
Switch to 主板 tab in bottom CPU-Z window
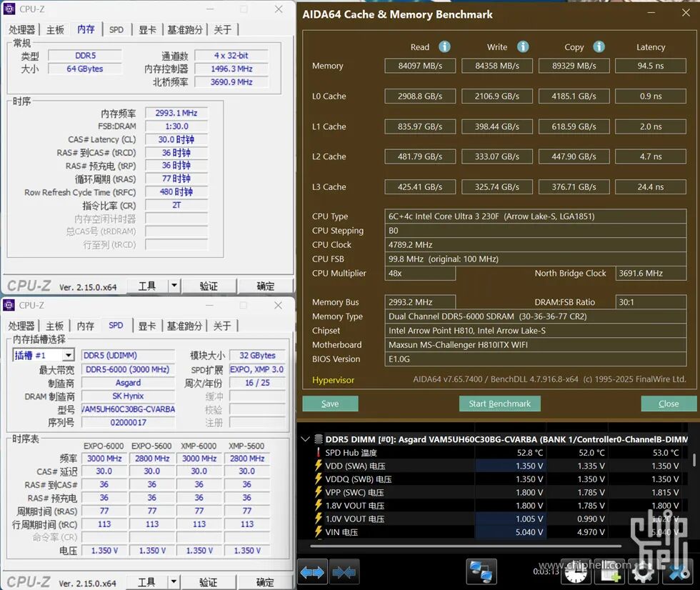[55, 326]
